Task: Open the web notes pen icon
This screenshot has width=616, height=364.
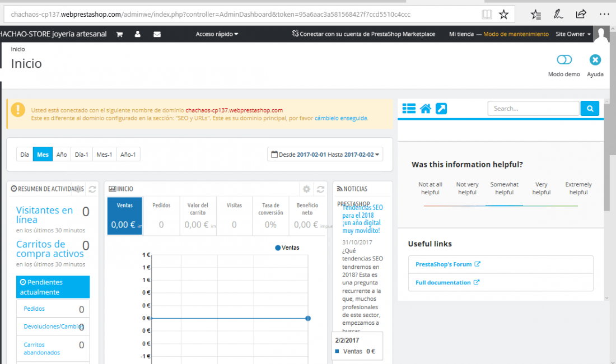Action: (558, 15)
